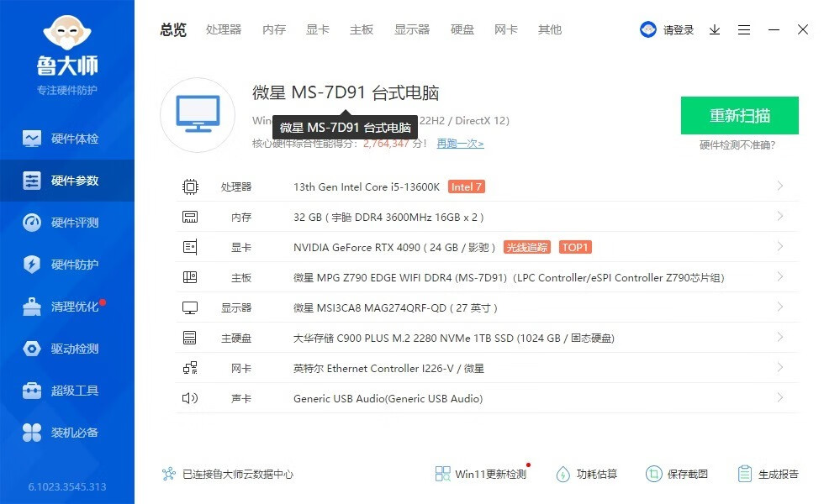Click the version number 6.1023.3545.313
The width and height of the screenshot is (824, 504).
[x=67, y=487]
